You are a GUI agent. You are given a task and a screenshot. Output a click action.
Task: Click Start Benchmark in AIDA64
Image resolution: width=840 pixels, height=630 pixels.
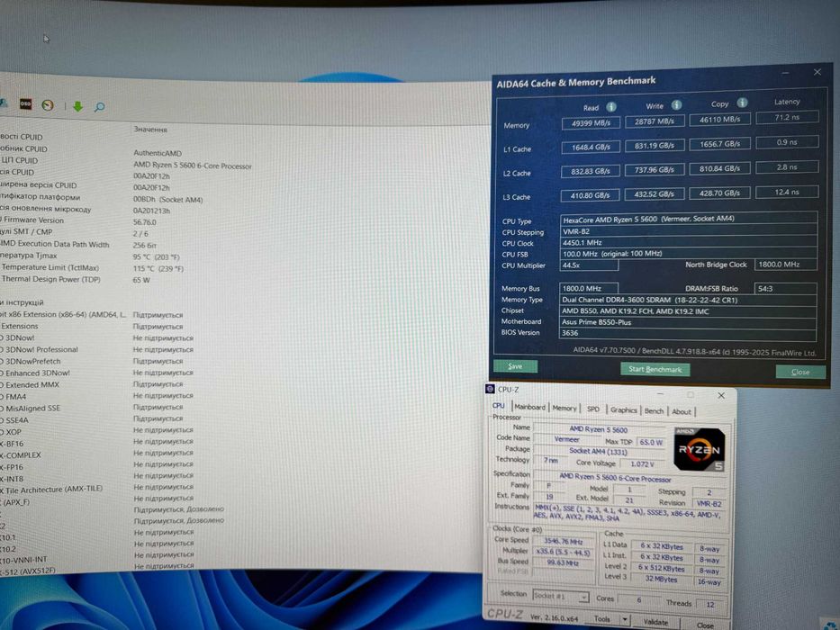click(655, 369)
